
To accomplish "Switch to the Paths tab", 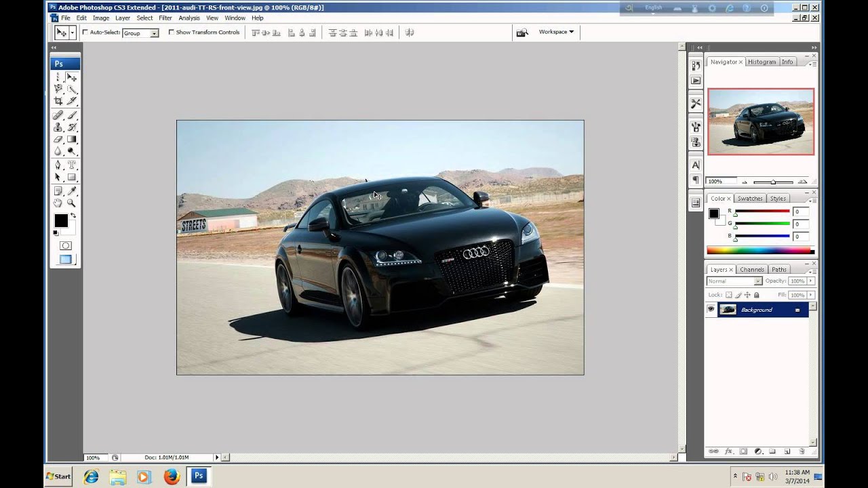I will click(x=779, y=270).
